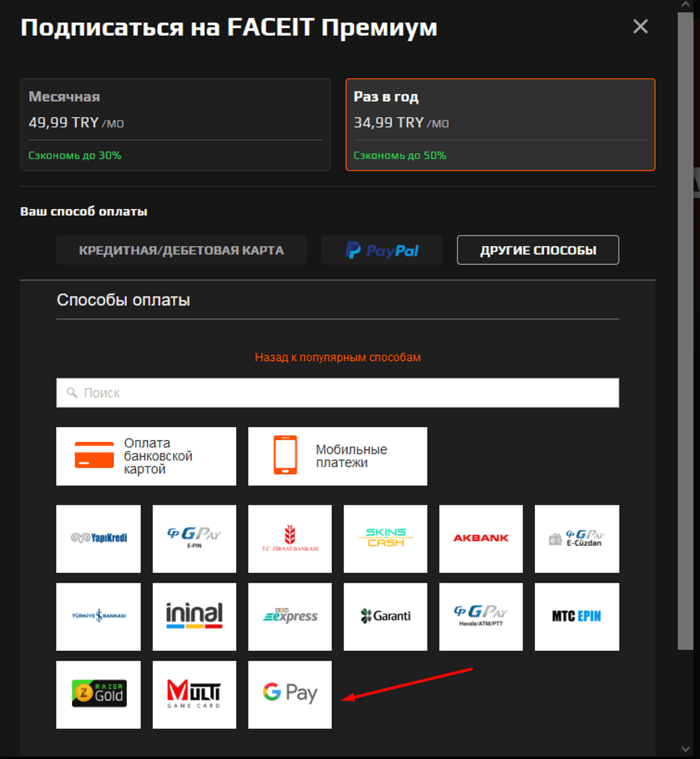Select the Garanti bank tile
Viewport: 700px width, 759px height.
tap(386, 616)
